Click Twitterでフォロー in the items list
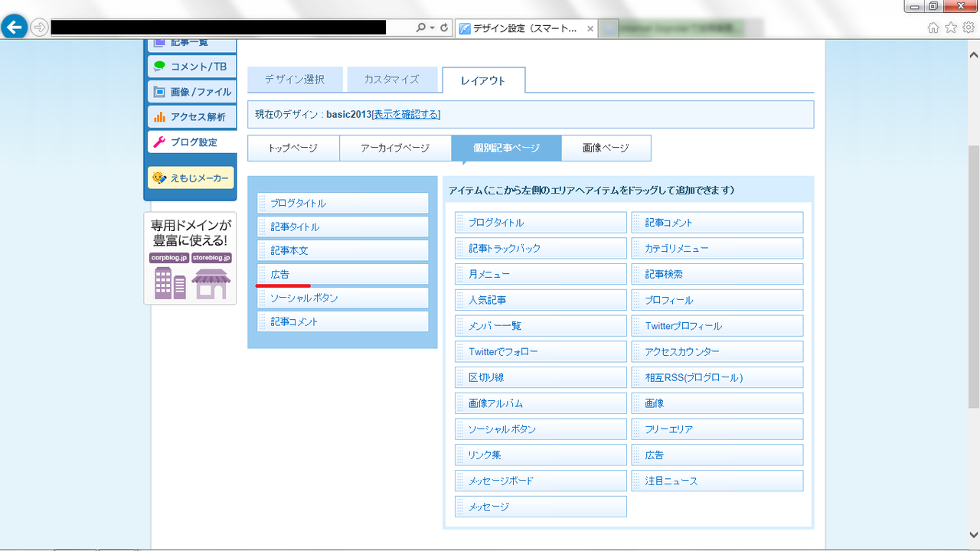This screenshot has height=551, width=980. [541, 352]
